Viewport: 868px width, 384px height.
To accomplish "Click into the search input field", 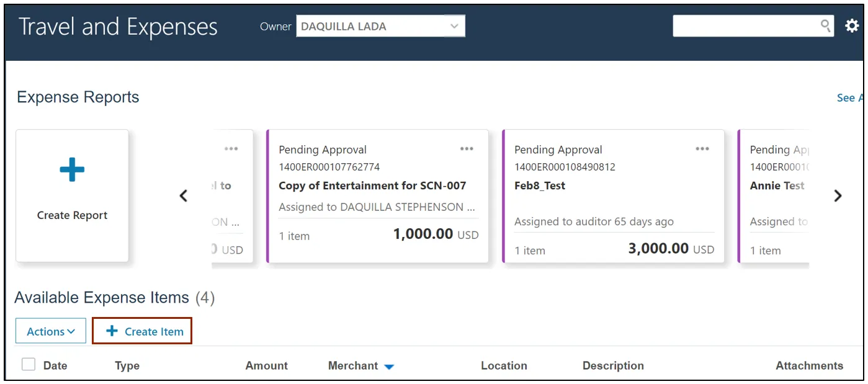I will click(x=745, y=26).
